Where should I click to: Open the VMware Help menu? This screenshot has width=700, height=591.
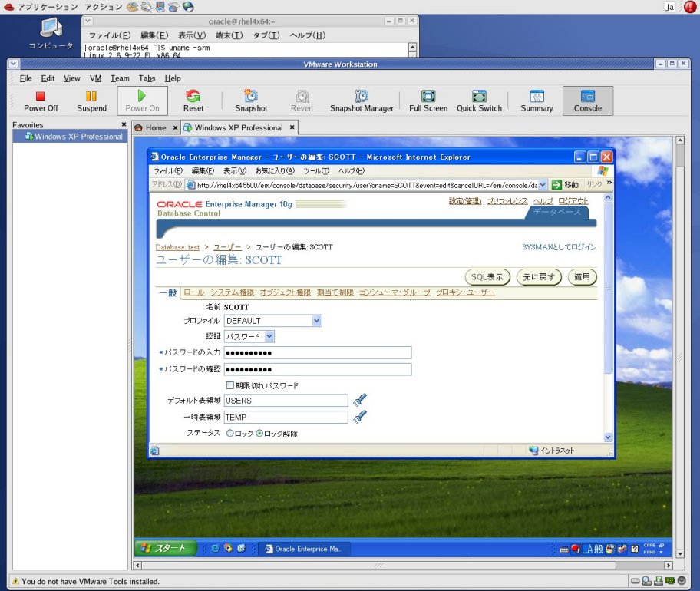(173, 78)
